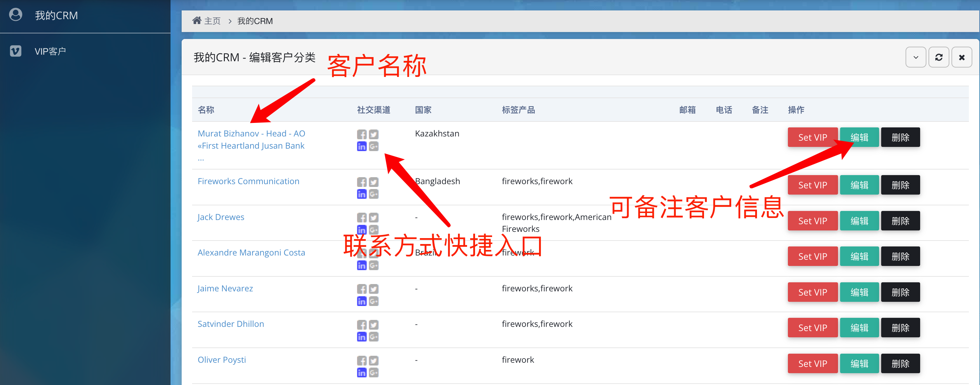Open Jaime Nevarez's Google+ icon
Viewport: 980px width, 385px height.
click(x=373, y=301)
